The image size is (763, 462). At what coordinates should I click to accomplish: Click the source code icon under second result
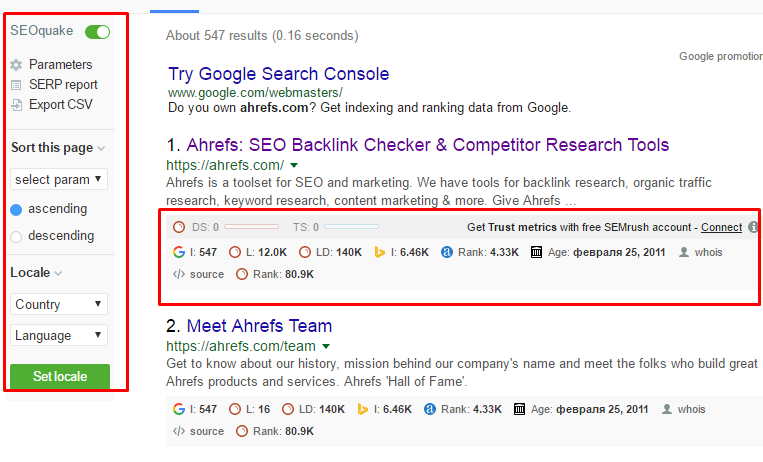(x=179, y=431)
